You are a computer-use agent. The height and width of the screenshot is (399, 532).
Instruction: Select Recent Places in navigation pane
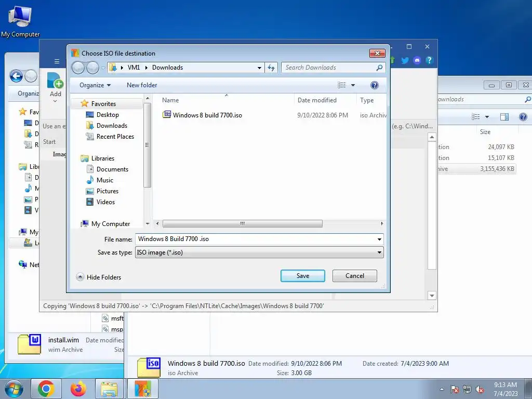tap(115, 137)
